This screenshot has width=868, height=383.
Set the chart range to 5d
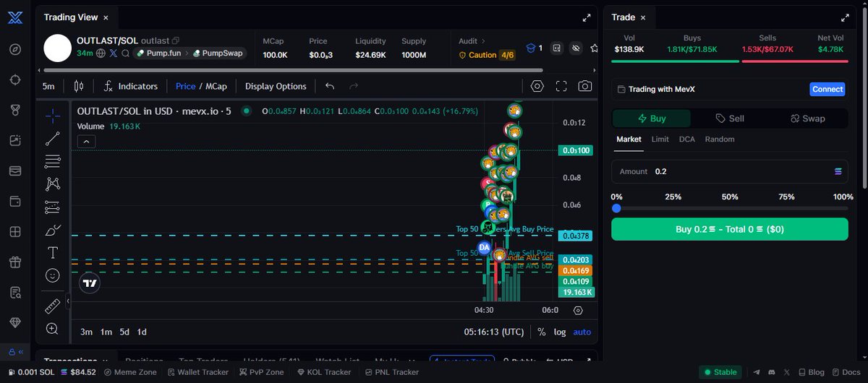(124, 332)
